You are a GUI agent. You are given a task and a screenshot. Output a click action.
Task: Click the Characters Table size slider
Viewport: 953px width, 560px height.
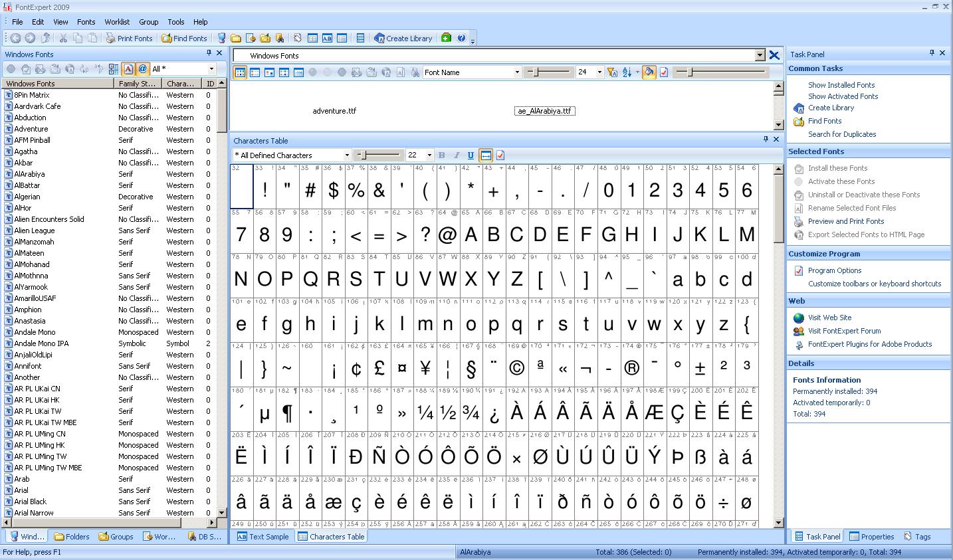coord(379,155)
